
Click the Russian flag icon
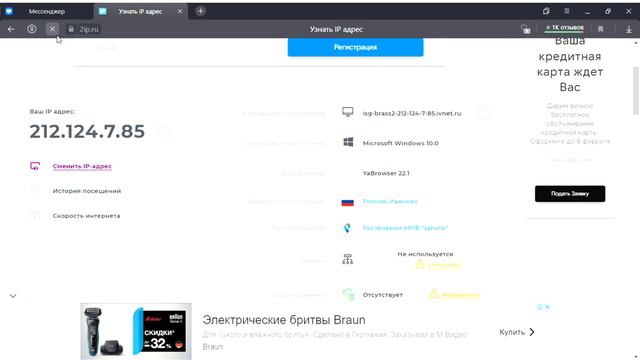point(347,202)
